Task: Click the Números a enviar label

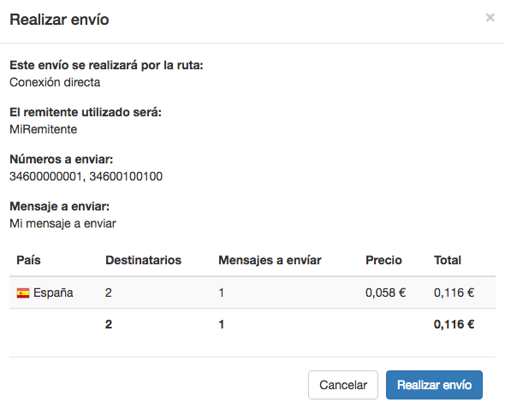Action: (61, 159)
